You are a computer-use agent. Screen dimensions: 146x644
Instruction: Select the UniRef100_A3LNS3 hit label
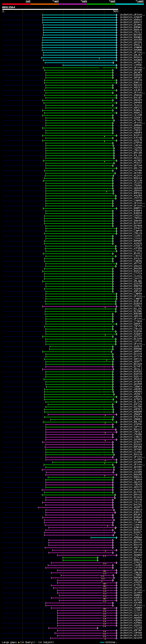click(x=131, y=90)
